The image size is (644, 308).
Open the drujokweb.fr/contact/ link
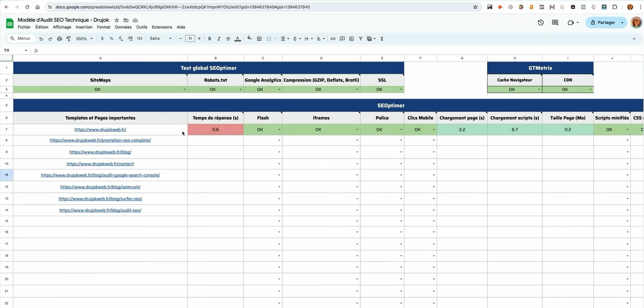pos(100,164)
